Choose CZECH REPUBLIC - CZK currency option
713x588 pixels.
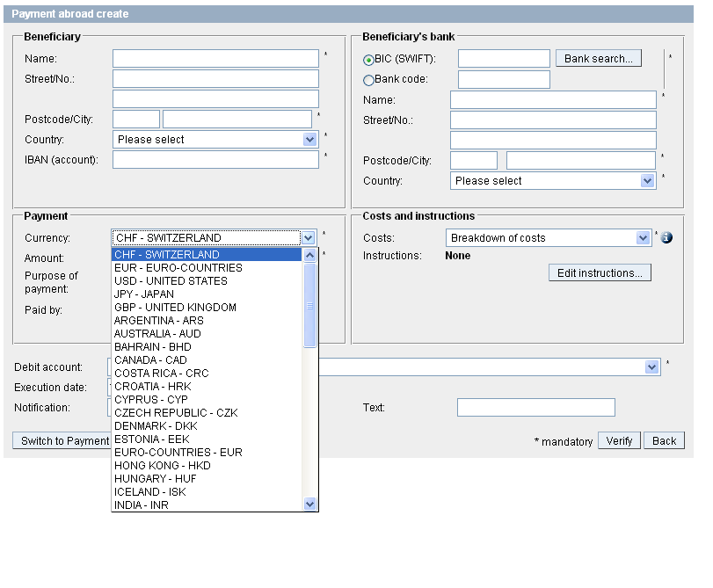click(x=207, y=413)
